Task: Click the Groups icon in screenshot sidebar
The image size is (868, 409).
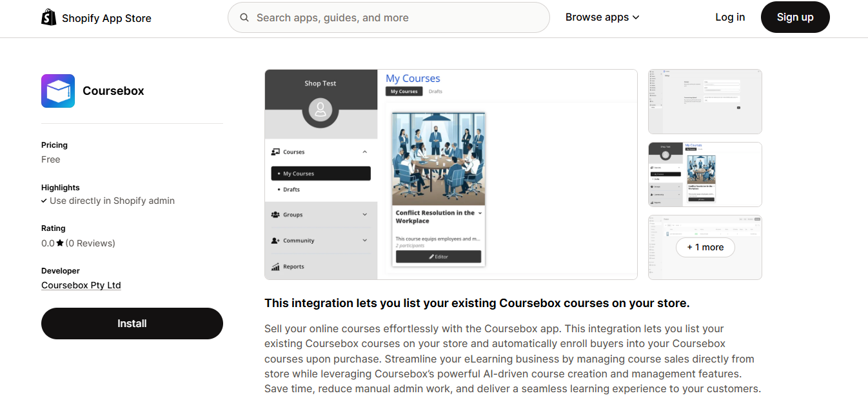Action: [x=275, y=215]
